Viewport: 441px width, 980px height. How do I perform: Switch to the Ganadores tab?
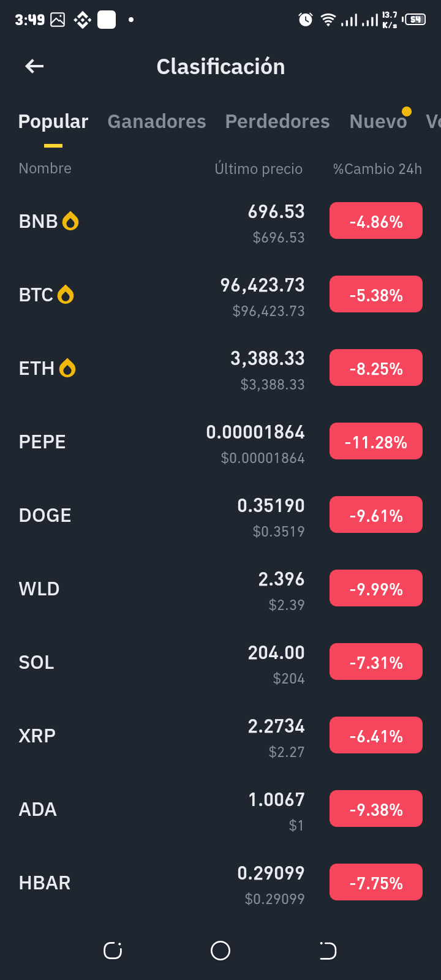(157, 121)
